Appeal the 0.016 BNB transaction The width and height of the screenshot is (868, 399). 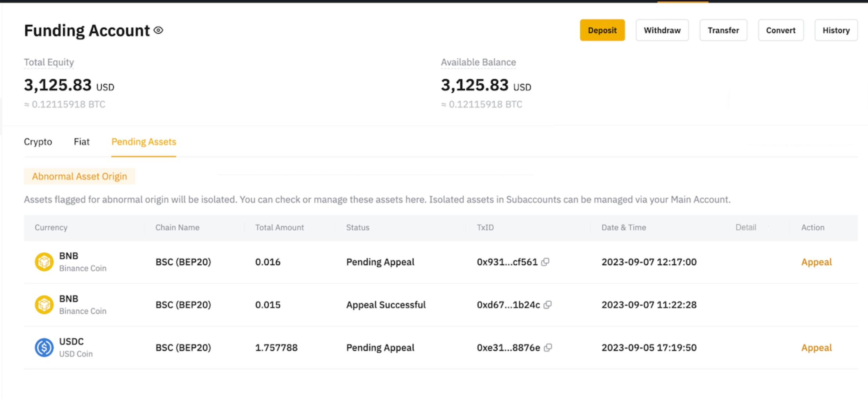click(x=816, y=262)
